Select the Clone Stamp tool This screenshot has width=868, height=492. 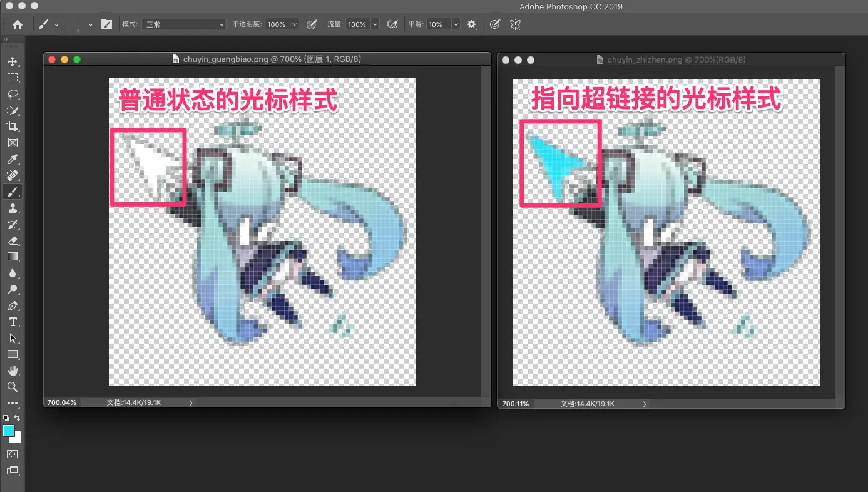12,208
